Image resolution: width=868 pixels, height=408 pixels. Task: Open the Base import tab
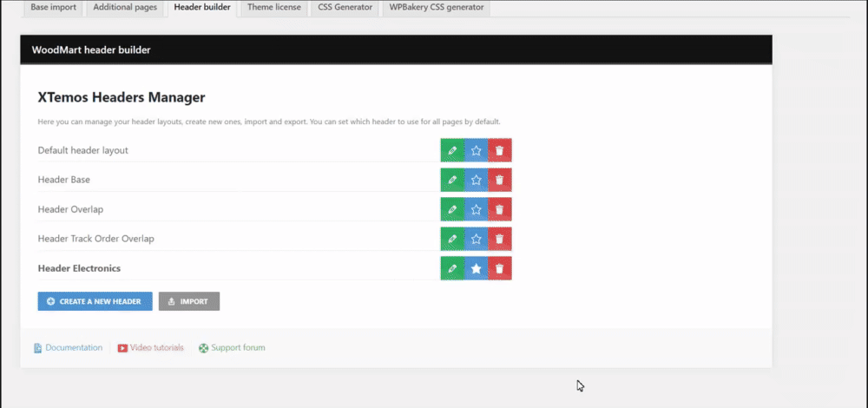tap(53, 8)
